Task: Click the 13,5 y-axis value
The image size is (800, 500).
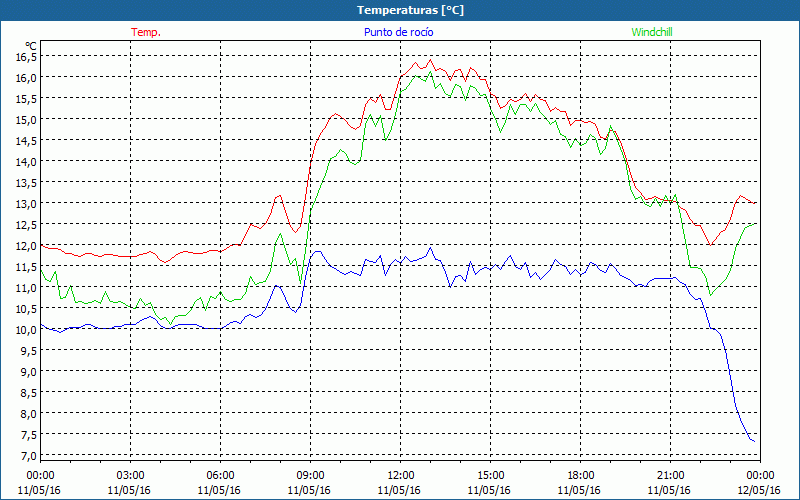Action: pos(27,183)
